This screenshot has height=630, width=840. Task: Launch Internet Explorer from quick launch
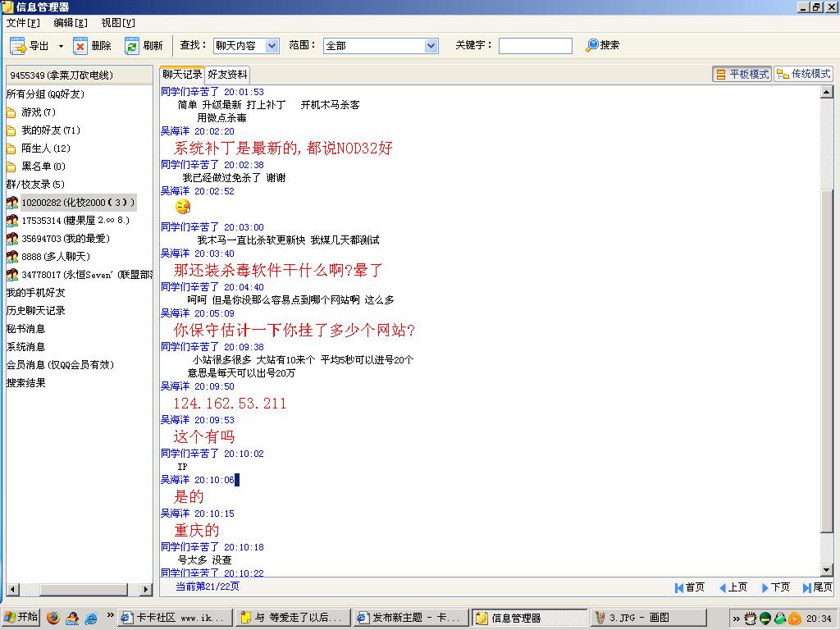pos(91,618)
